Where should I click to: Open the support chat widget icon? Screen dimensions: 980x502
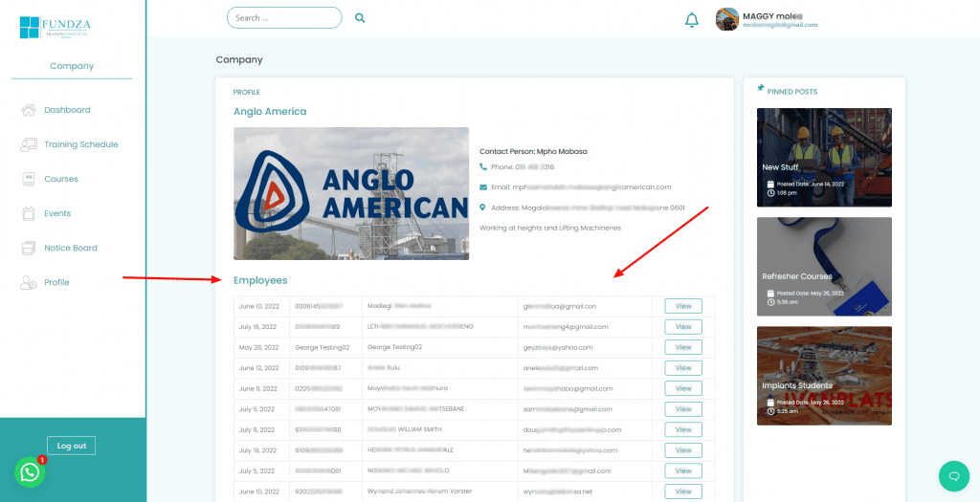pos(954,476)
